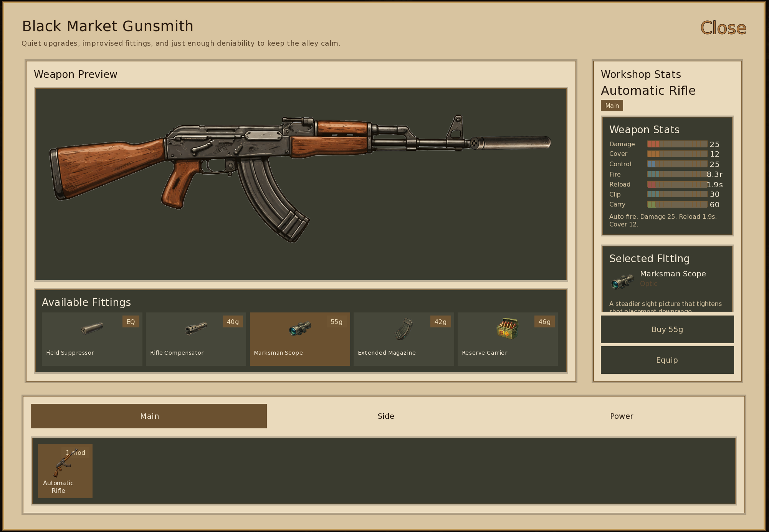Click the EQ badge on Field Suppressor

[131, 322]
